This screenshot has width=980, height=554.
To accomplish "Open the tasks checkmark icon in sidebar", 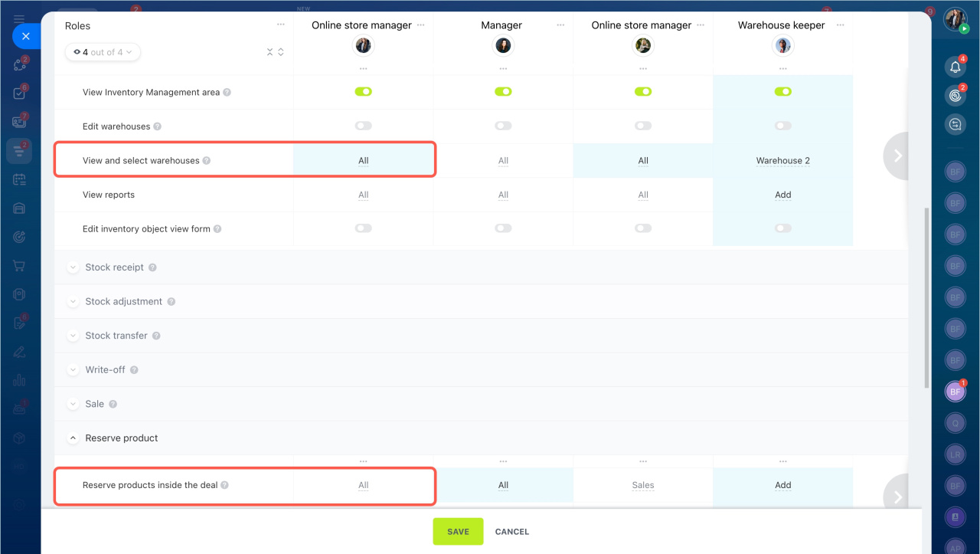I will [x=20, y=93].
